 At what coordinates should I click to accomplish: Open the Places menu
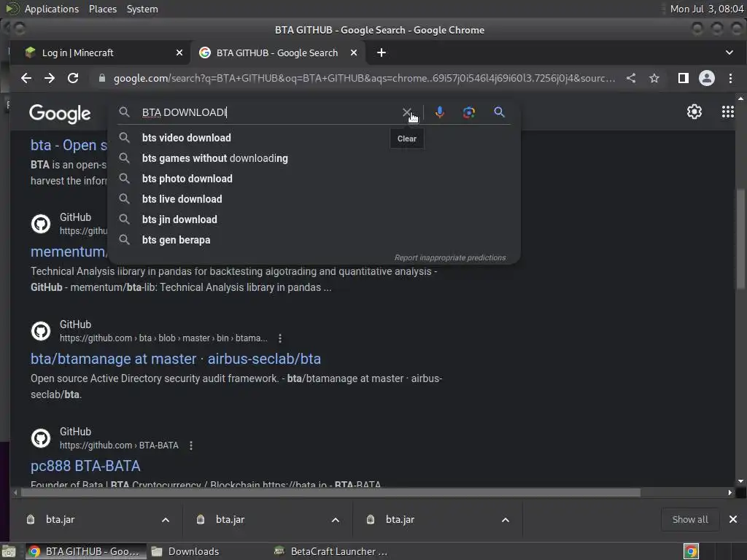click(x=102, y=9)
